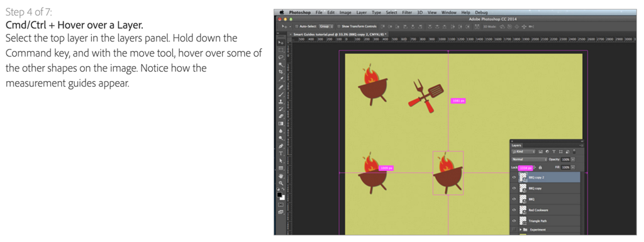Select the Horizontal Type tool
Image resolution: width=644 pixels, height=242 pixels.
click(x=281, y=154)
